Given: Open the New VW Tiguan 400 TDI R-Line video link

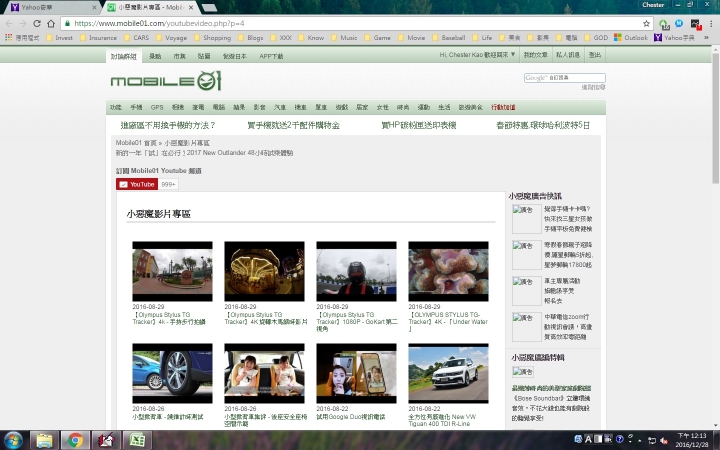Looking at the screenshot, I should pyautogui.click(x=442, y=420).
